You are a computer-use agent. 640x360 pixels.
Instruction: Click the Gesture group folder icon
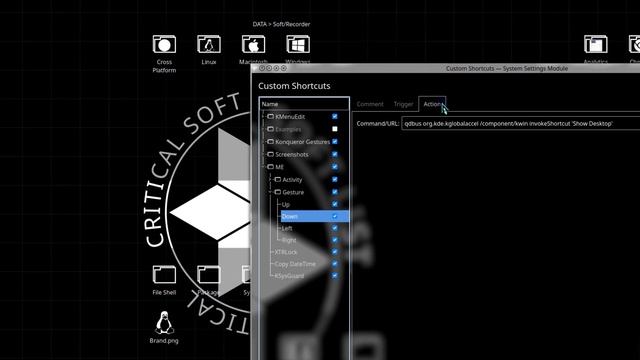coord(278,192)
